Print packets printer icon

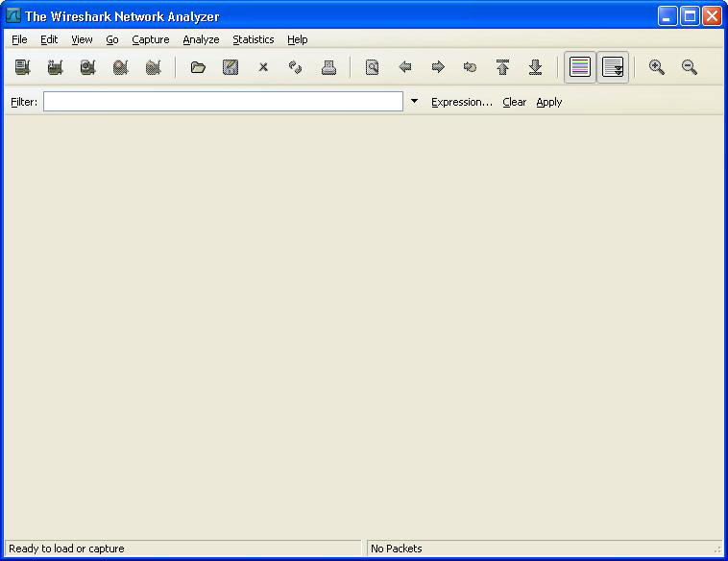(x=328, y=67)
